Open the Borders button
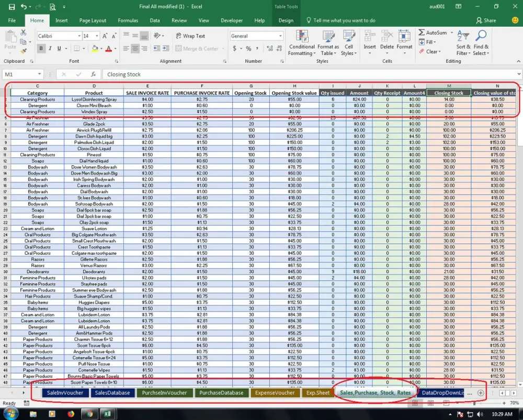Viewport: 523px width, 420px height. (x=77, y=49)
